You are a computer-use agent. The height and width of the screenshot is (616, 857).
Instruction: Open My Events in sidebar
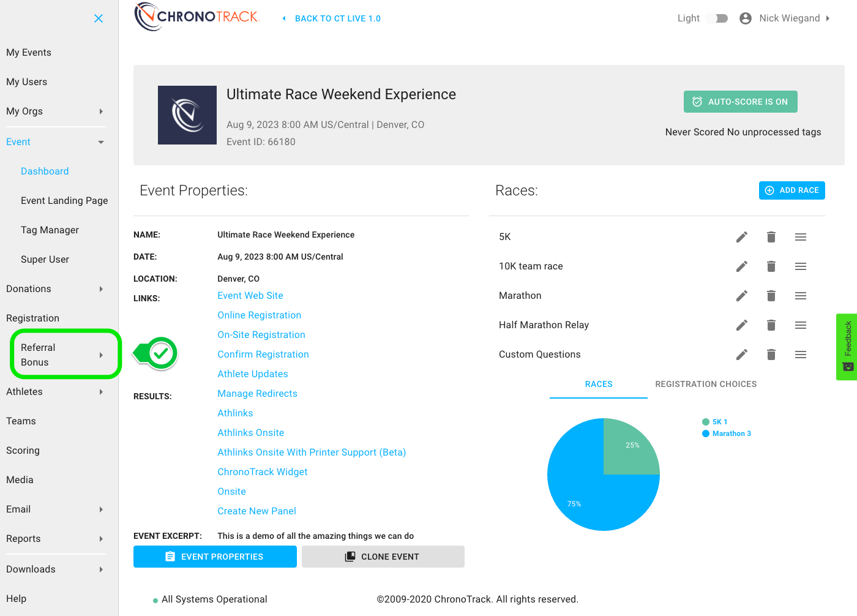pyautogui.click(x=29, y=53)
